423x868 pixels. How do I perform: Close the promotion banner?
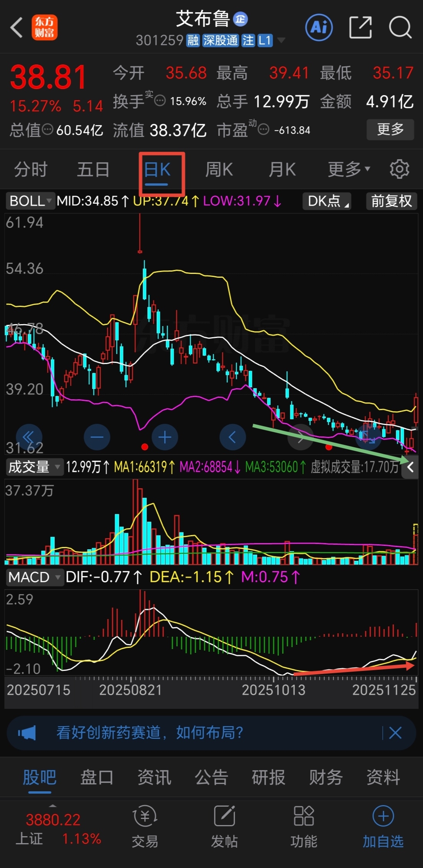tap(395, 733)
